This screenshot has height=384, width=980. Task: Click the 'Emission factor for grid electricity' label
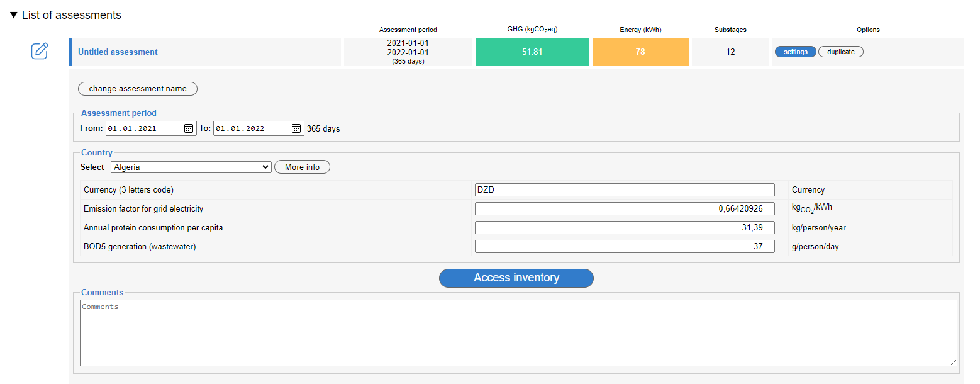(x=143, y=209)
